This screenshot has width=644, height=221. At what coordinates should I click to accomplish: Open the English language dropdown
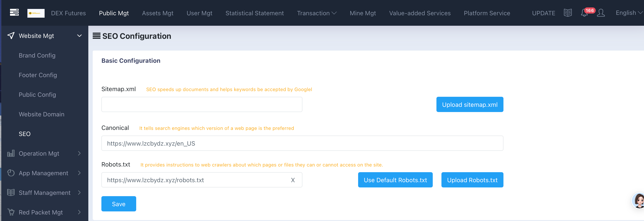click(x=629, y=13)
